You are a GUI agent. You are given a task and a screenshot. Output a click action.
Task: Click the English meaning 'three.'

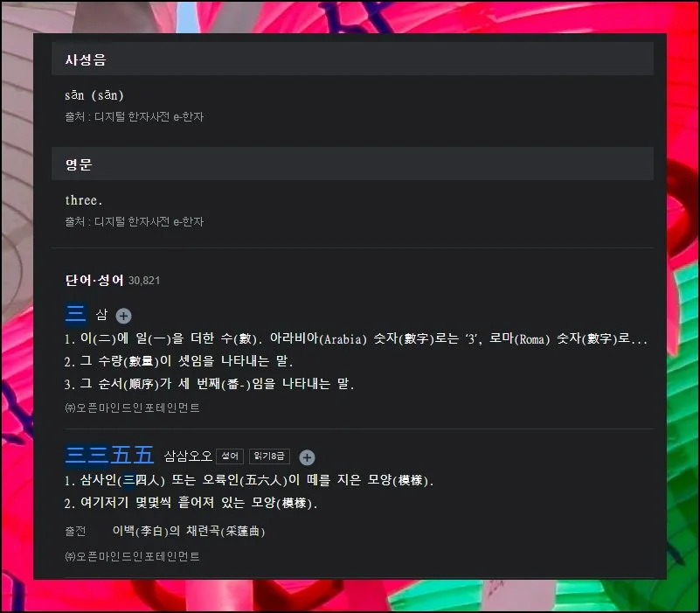[x=84, y=200]
